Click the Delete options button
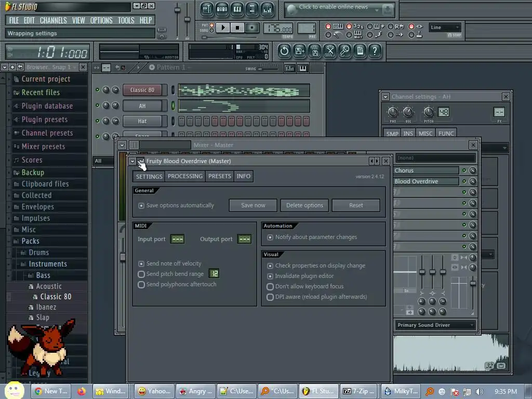 click(304, 206)
